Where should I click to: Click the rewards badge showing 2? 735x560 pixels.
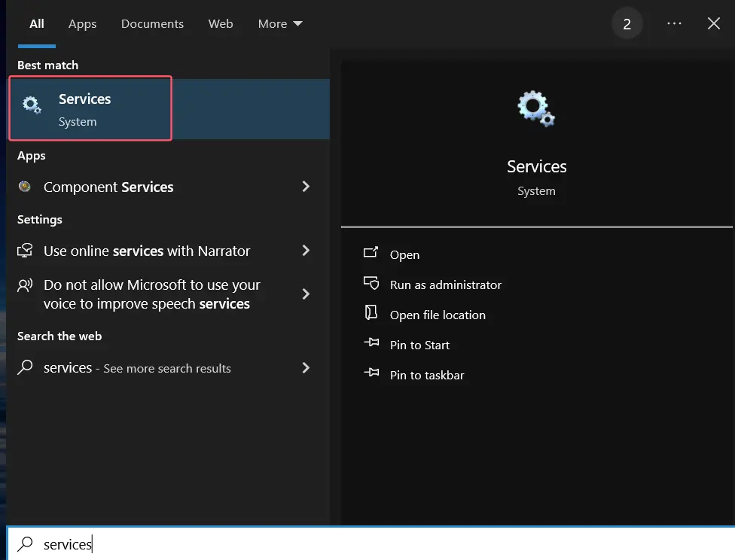pos(627,24)
